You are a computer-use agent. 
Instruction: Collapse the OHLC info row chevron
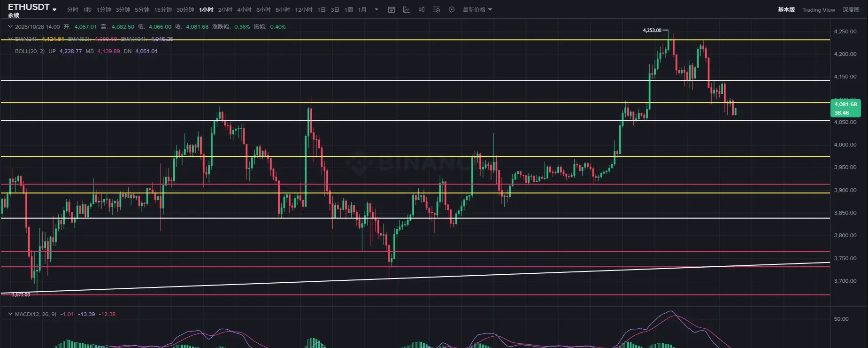10,27
